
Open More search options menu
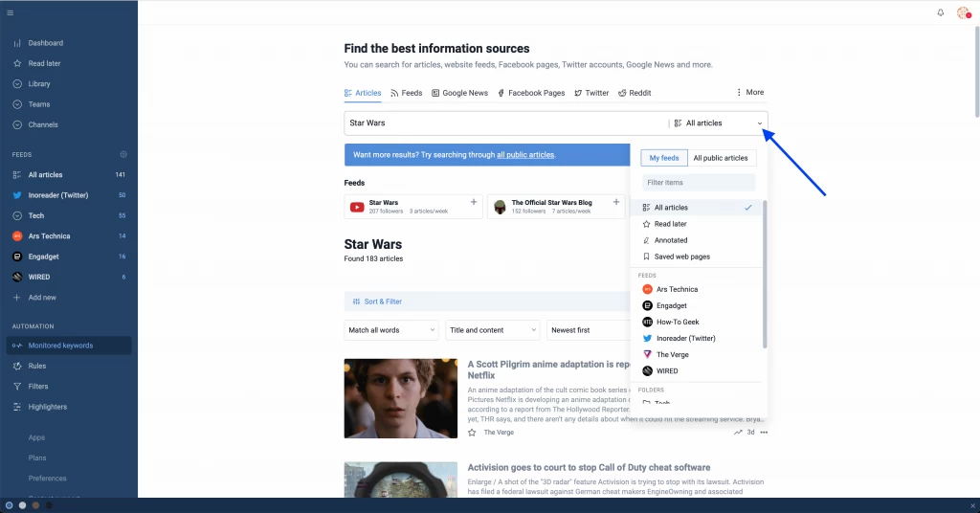pyautogui.click(x=750, y=92)
